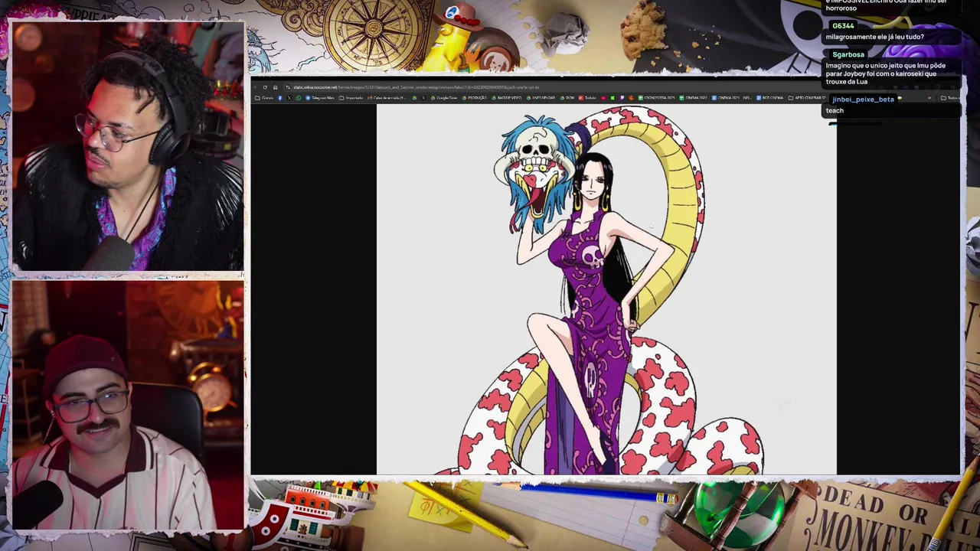Open the DON Drive bookmark
980x551 pixels.
(x=567, y=98)
